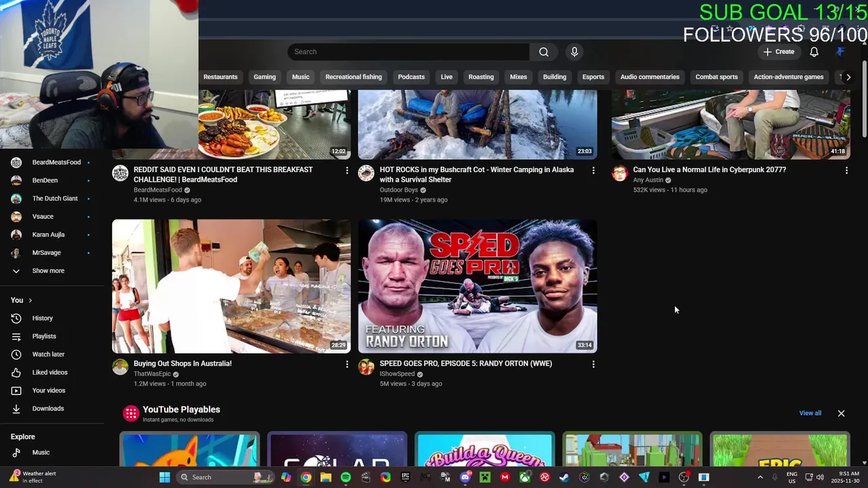Select the Music filter chip
The height and width of the screenshot is (488, 868).
pos(300,77)
